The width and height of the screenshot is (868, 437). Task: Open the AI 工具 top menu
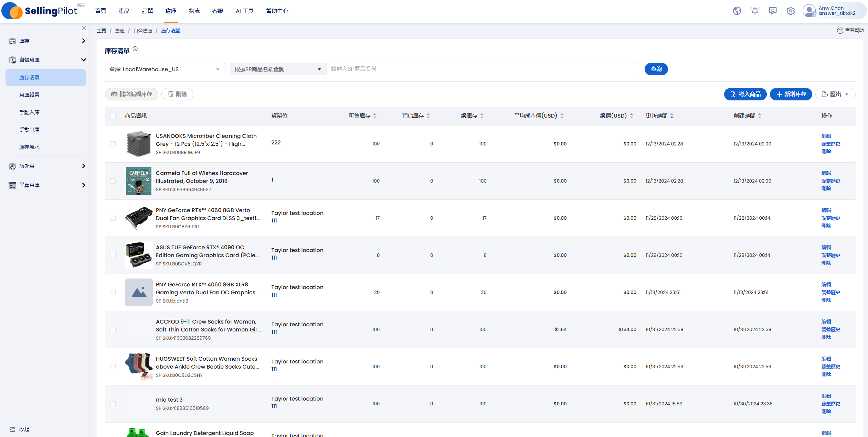coord(245,11)
